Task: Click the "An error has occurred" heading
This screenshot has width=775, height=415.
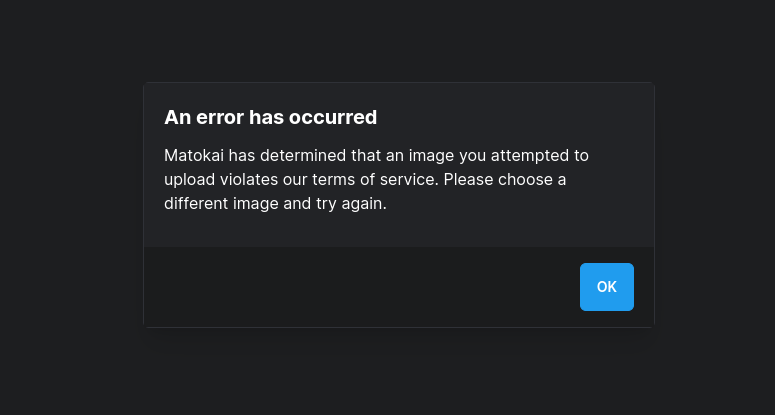Action: [x=270, y=118]
